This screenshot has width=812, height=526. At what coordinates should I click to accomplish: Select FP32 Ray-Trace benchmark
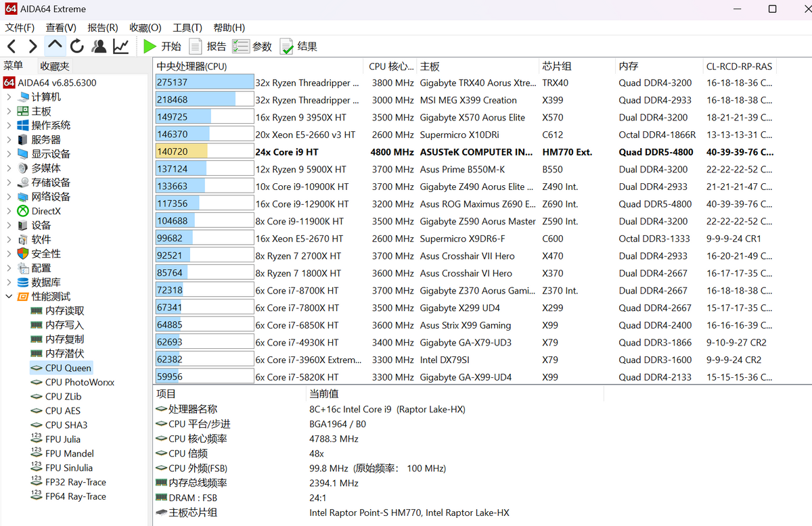68,482
